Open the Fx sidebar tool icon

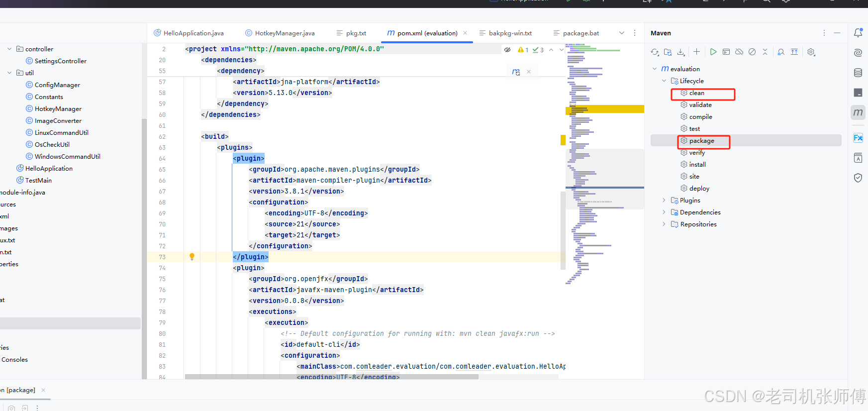coord(858,138)
